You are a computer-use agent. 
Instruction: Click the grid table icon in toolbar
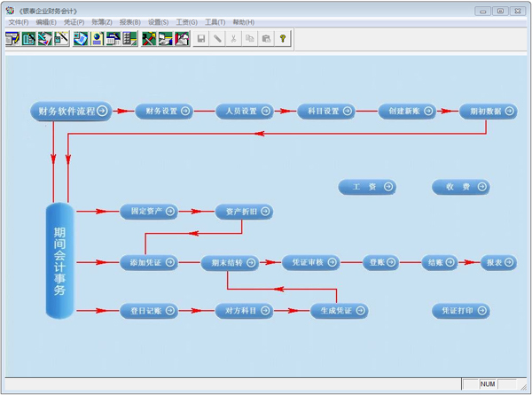(x=130, y=39)
